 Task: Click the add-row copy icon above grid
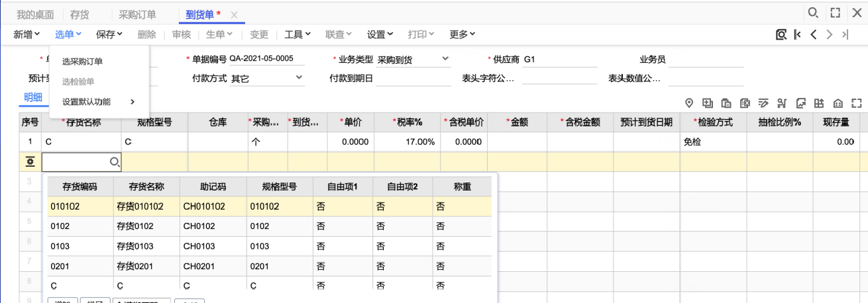pyautogui.click(x=708, y=103)
